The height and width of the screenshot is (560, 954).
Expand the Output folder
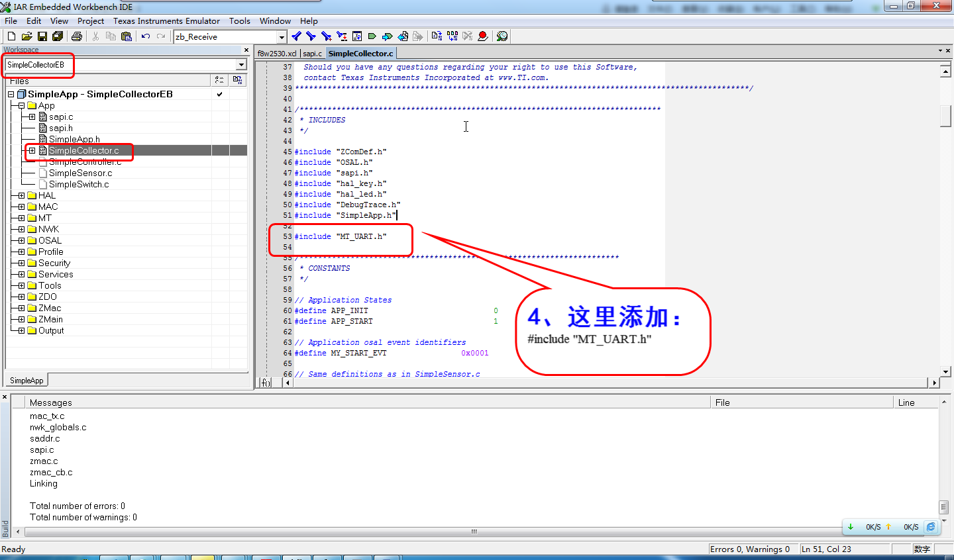pos(22,331)
